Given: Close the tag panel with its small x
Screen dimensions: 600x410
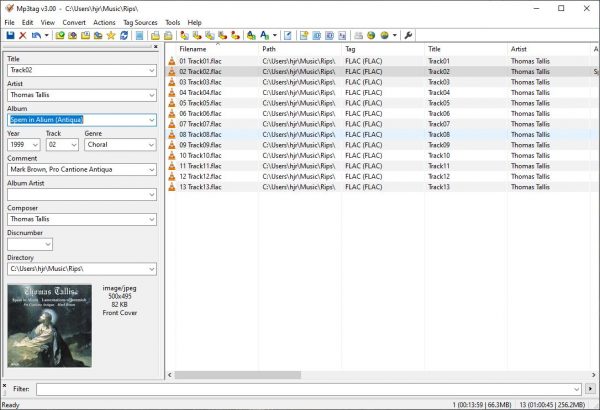Looking at the screenshot, I should (x=156, y=47).
